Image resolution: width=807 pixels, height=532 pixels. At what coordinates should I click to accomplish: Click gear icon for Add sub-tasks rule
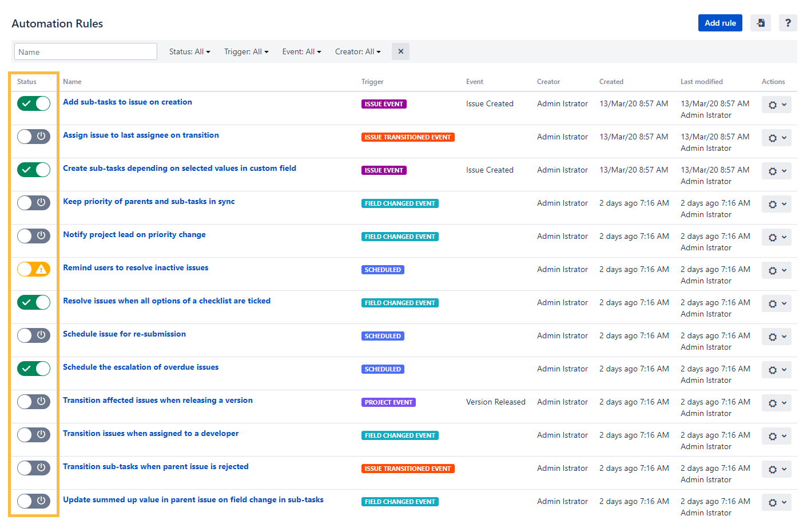776,105
